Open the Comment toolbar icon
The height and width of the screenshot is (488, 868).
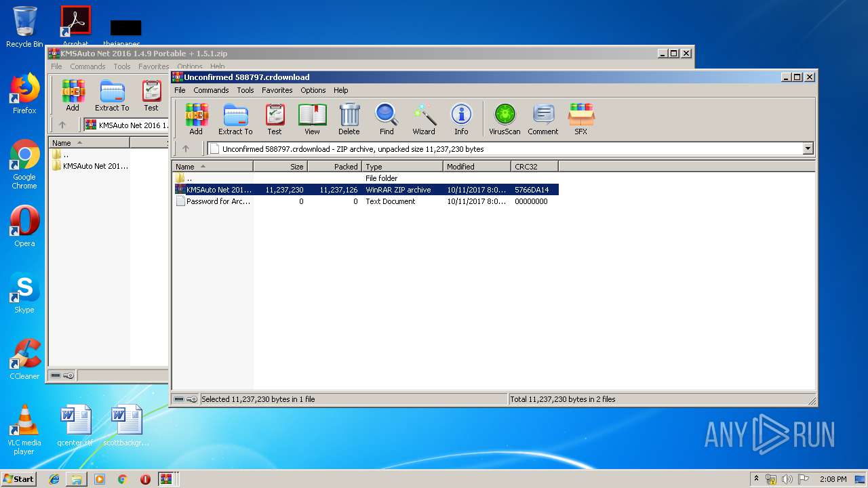(543, 119)
